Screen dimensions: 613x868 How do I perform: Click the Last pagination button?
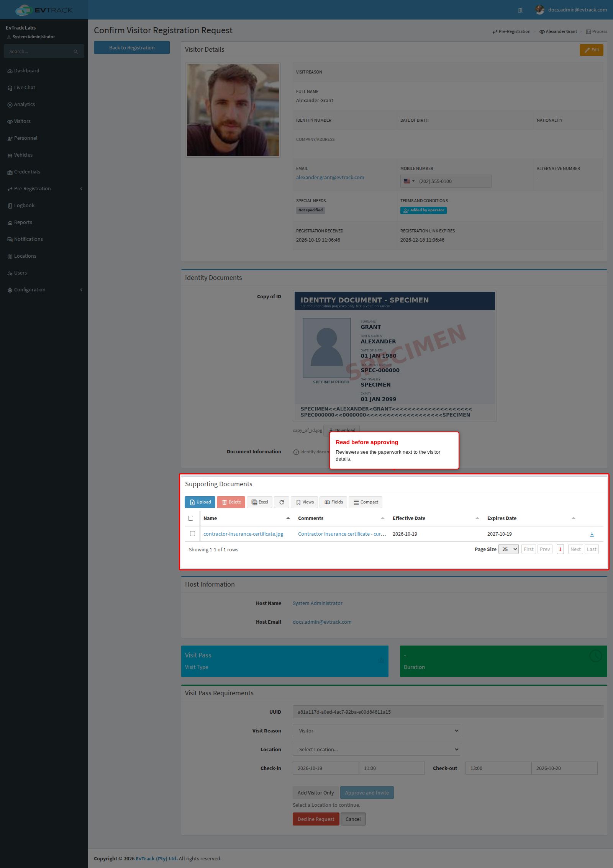pyautogui.click(x=592, y=549)
